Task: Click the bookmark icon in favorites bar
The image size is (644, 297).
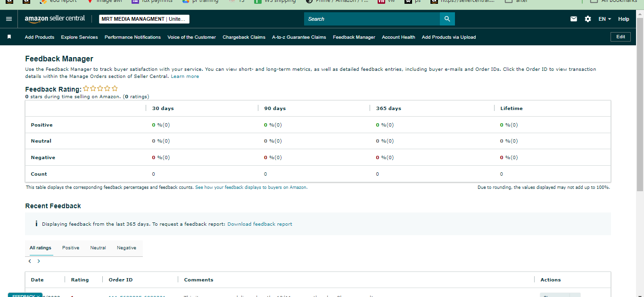Action: pyautogui.click(x=9, y=37)
